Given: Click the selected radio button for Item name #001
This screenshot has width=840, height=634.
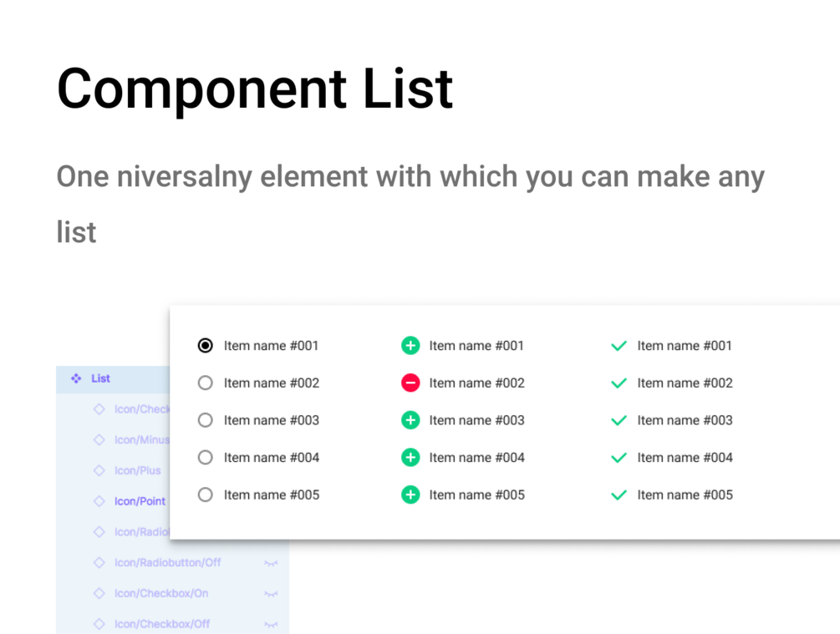Looking at the screenshot, I should click(x=206, y=346).
